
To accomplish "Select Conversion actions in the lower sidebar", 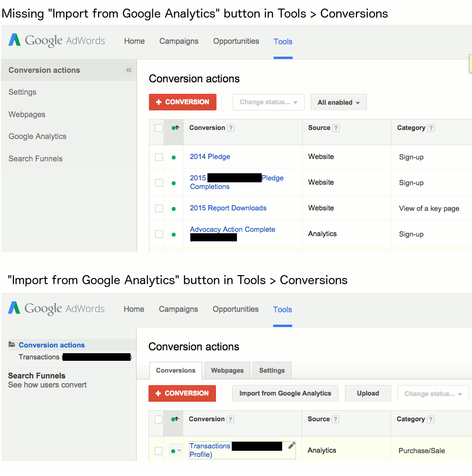I will 52,345.
